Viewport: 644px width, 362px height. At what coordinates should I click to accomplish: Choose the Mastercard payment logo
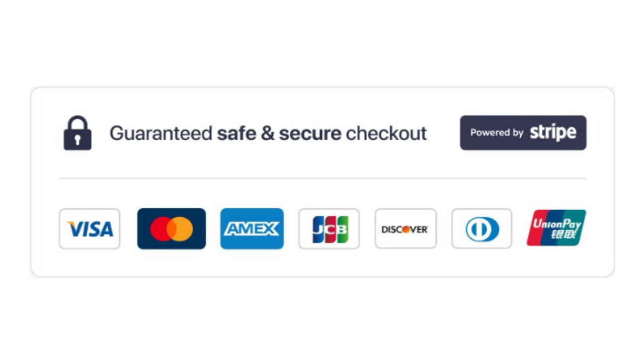tap(172, 229)
